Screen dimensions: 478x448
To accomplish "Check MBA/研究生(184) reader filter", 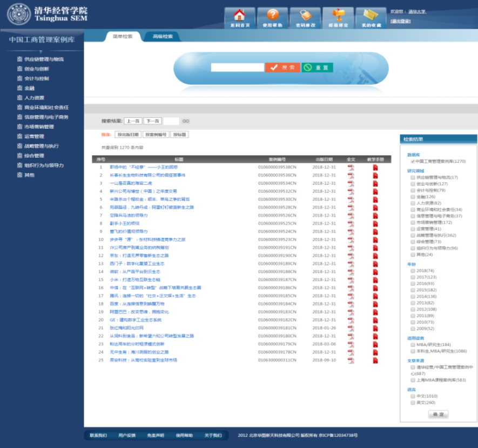I will [x=413, y=345].
